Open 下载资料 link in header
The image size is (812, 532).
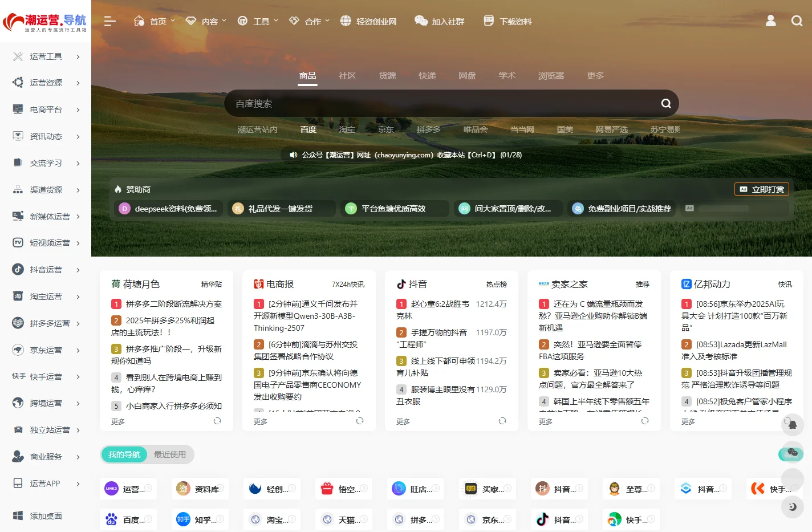coord(507,21)
